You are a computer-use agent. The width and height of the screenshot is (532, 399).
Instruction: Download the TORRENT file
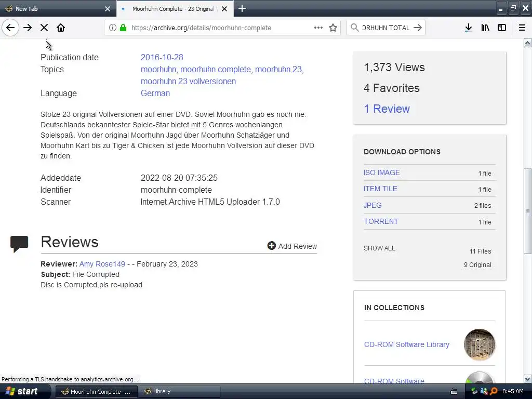click(x=381, y=221)
